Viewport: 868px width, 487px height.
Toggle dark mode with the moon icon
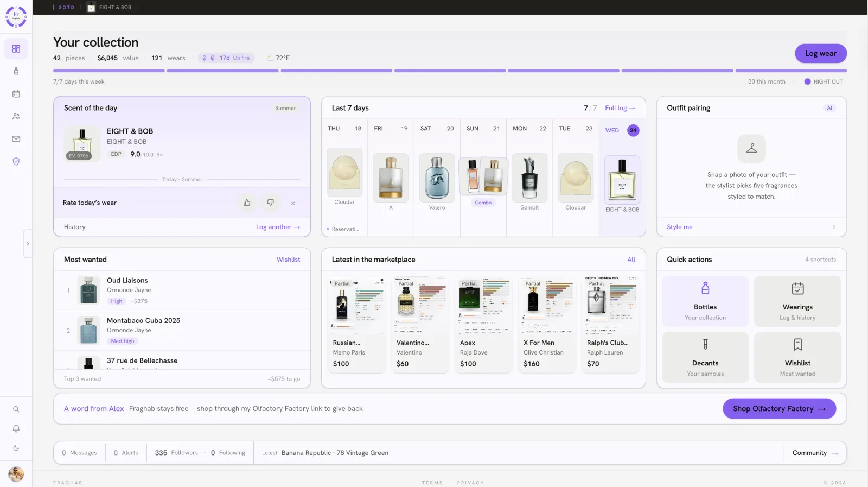click(16, 448)
